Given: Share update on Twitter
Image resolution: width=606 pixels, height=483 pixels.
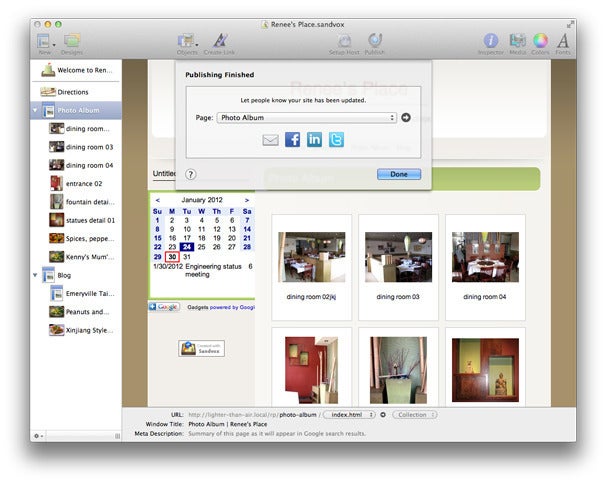Looking at the screenshot, I should (336, 139).
